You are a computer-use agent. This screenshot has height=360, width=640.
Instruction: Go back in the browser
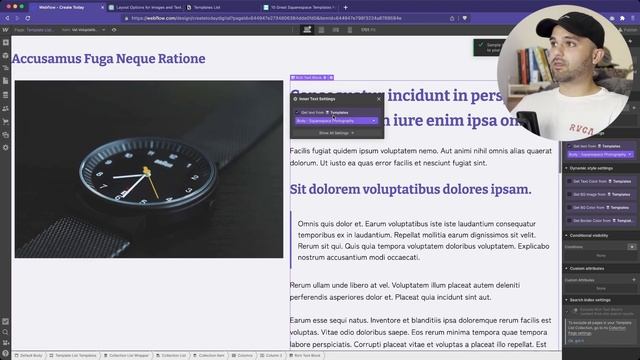click(7, 18)
